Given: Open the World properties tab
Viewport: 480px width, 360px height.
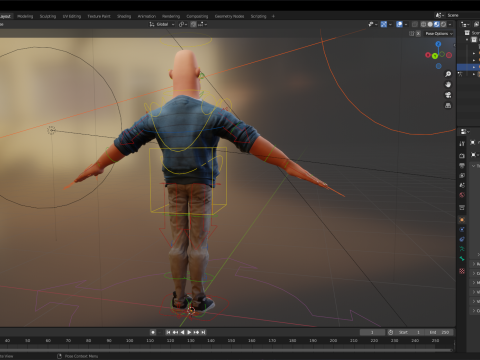Looking at the screenshot, I should [462, 195].
